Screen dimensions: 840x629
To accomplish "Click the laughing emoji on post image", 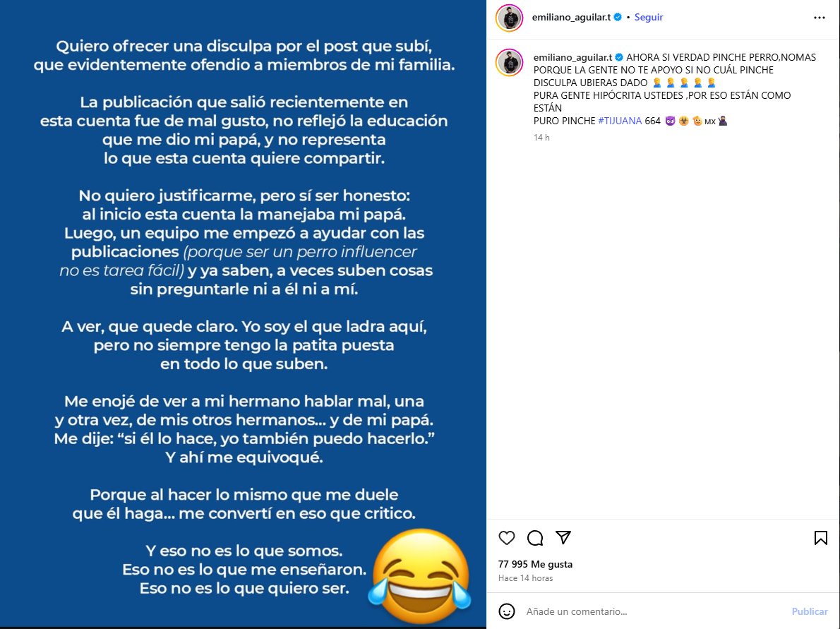I will tap(421, 576).
